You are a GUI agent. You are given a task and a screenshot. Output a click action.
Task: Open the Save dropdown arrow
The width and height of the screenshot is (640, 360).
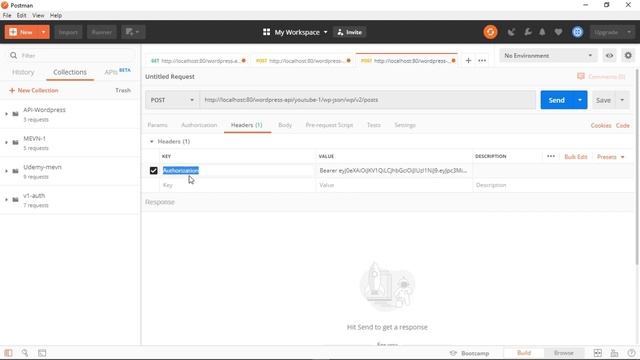622,100
